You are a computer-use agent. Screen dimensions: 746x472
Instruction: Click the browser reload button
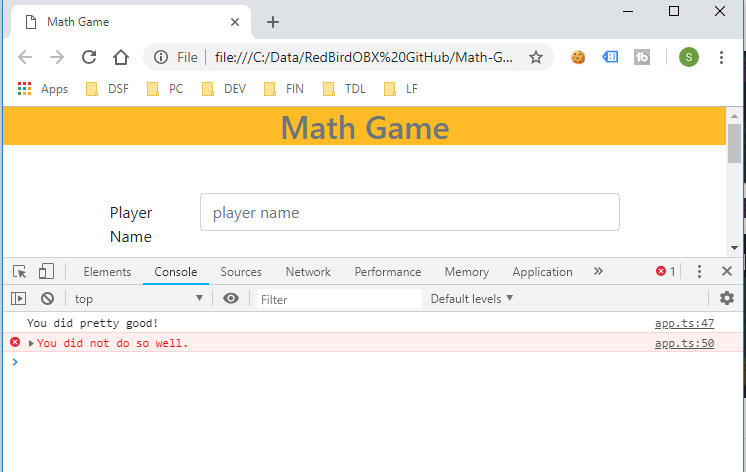89,57
